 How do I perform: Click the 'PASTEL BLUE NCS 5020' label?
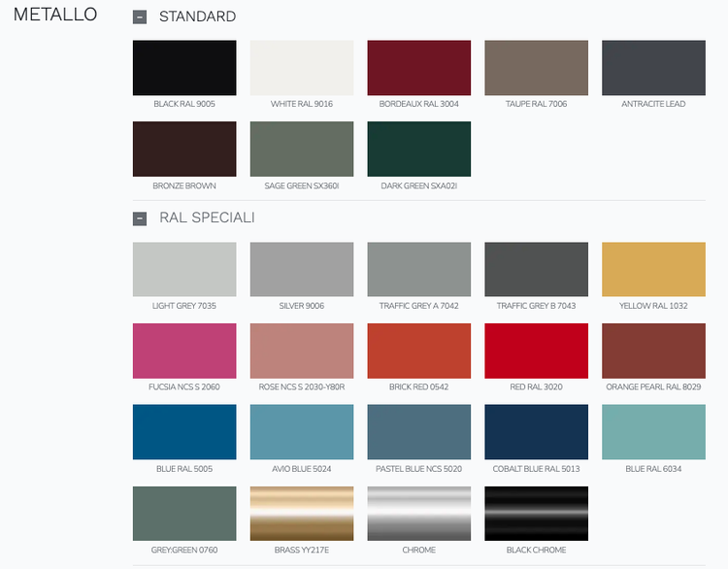tap(418, 469)
